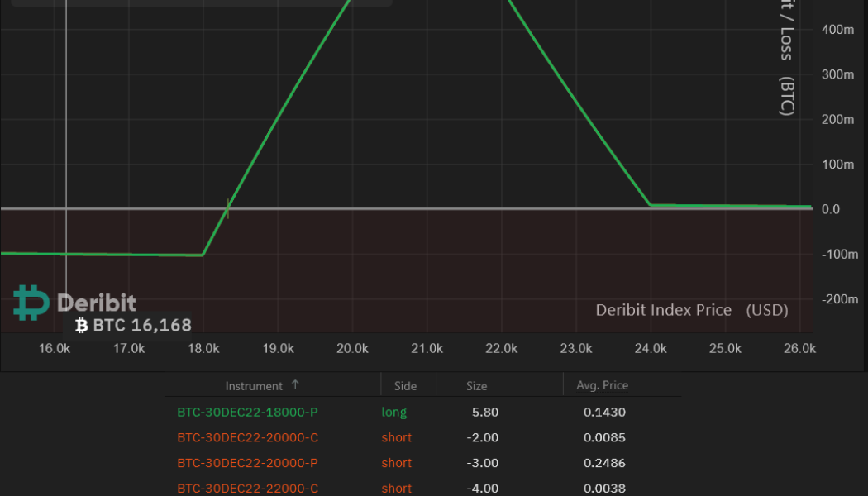Click the 400m profit axis label
Screen dimensions: 868x496
click(x=837, y=30)
